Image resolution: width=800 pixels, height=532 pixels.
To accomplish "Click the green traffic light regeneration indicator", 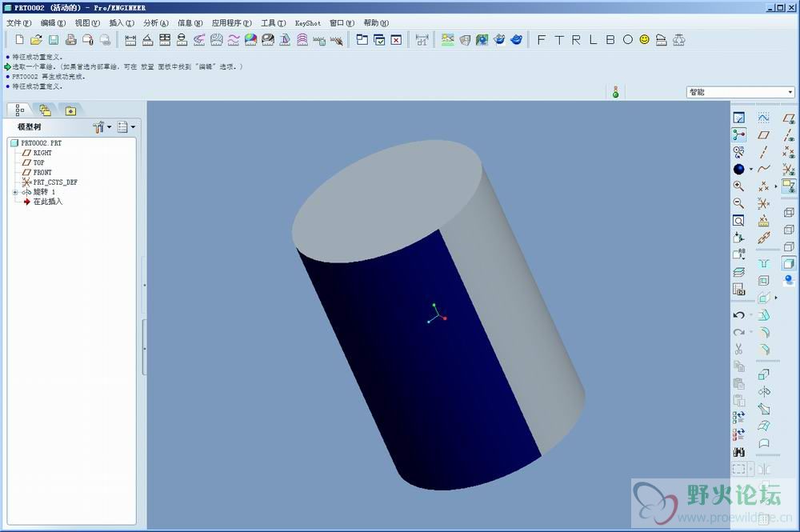I will (x=616, y=92).
